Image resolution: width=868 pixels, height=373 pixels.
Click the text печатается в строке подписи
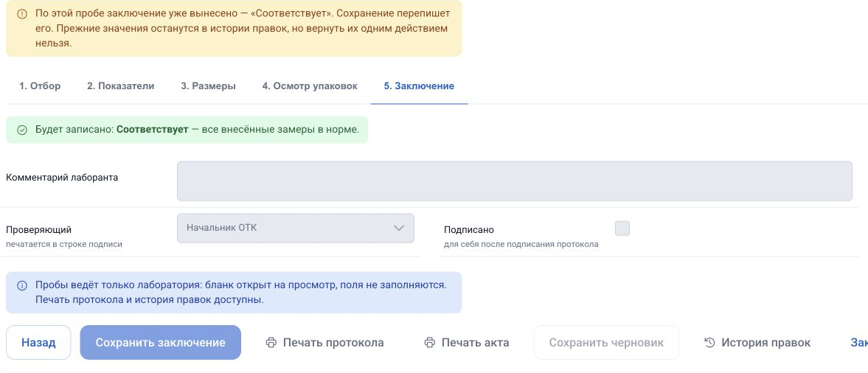(x=64, y=244)
